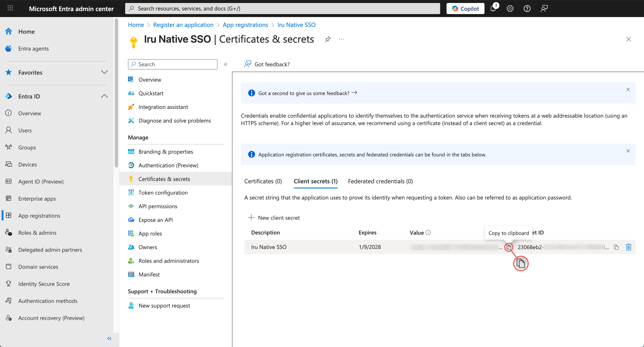
Task: Expand the Favorites section
Action: tap(104, 72)
